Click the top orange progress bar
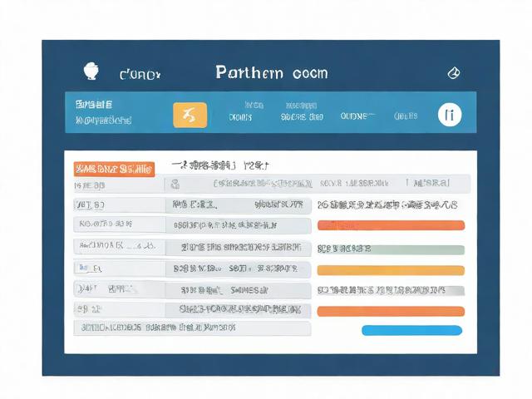The height and width of the screenshot is (399, 532). (391, 225)
